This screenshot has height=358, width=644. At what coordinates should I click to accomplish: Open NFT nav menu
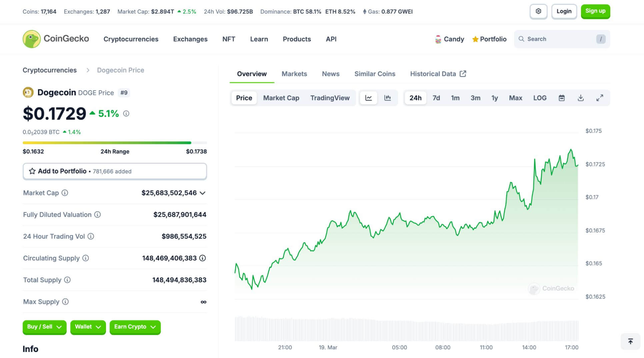point(229,39)
